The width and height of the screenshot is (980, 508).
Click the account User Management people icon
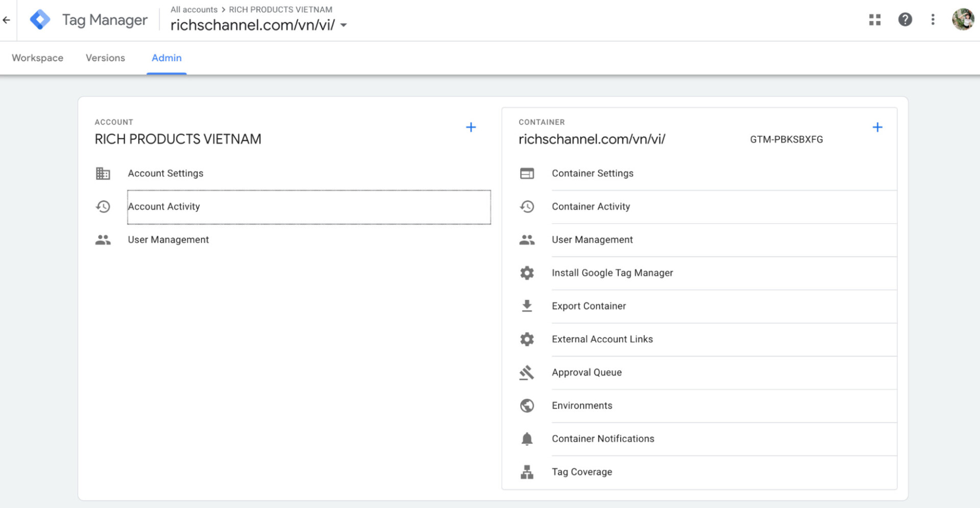coord(103,240)
